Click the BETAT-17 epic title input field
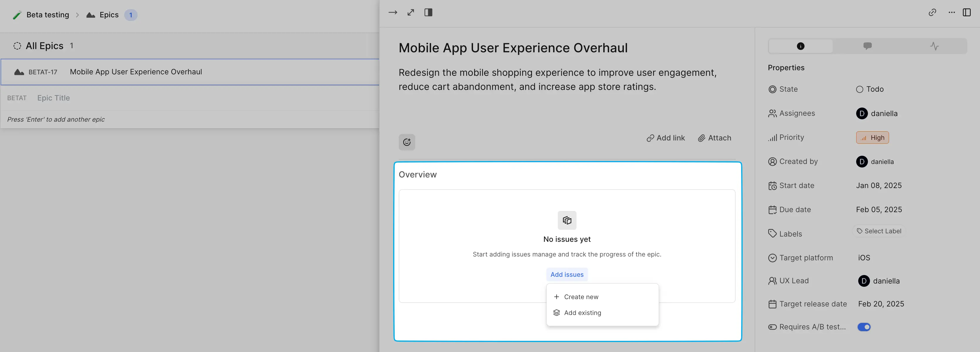Viewport: 980px width, 352px height. pyautogui.click(x=136, y=71)
